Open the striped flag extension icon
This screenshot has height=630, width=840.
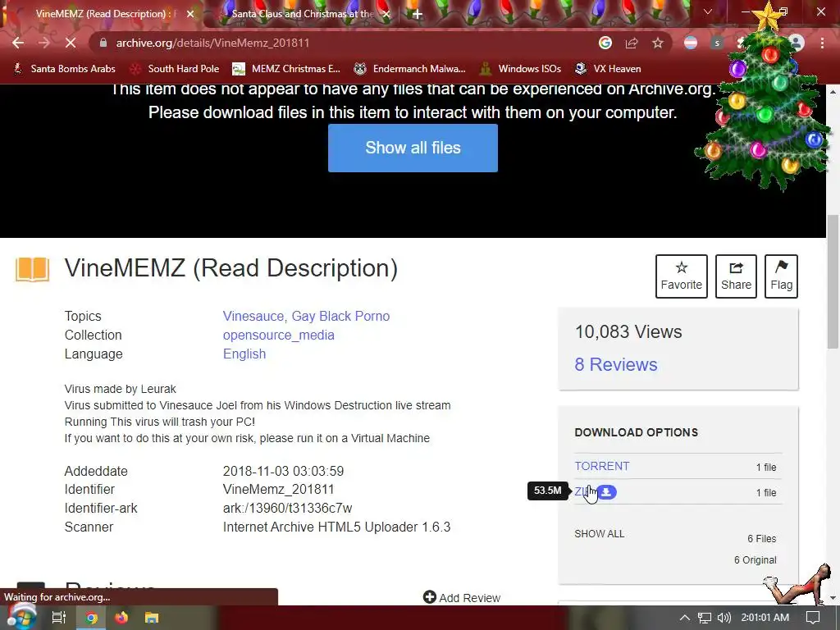691,43
